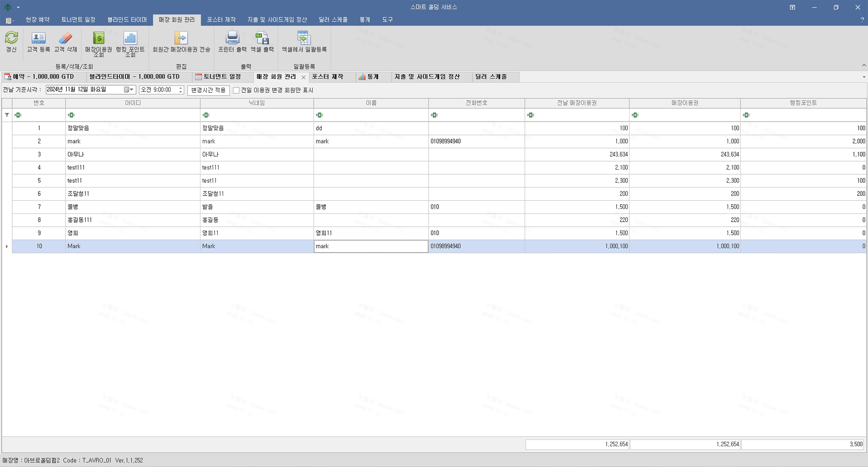Click the 변경시간 적용 button
Image resolution: width=868 pixels, height=467 pixels.
(208, 91)
